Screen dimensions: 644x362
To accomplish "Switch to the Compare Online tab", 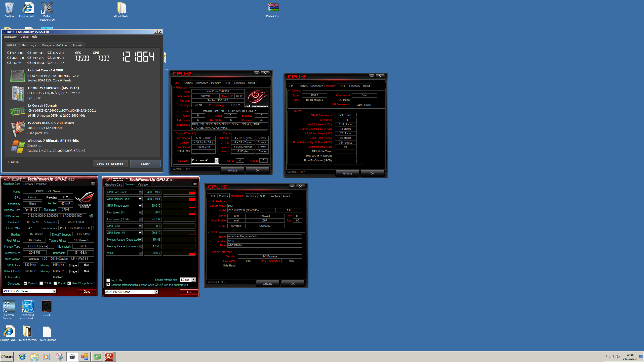I will click(54, 45).
